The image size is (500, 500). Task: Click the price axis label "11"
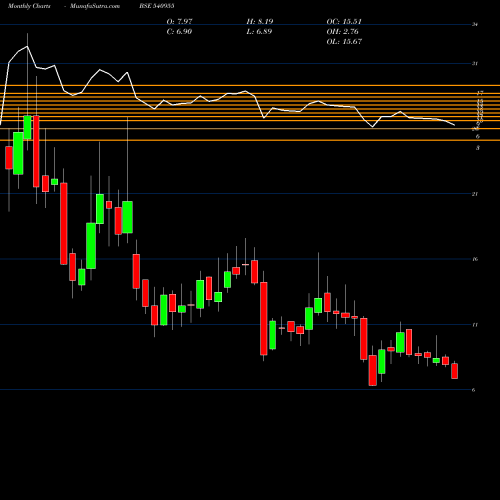pyautogui.click(x=475, y=325)
